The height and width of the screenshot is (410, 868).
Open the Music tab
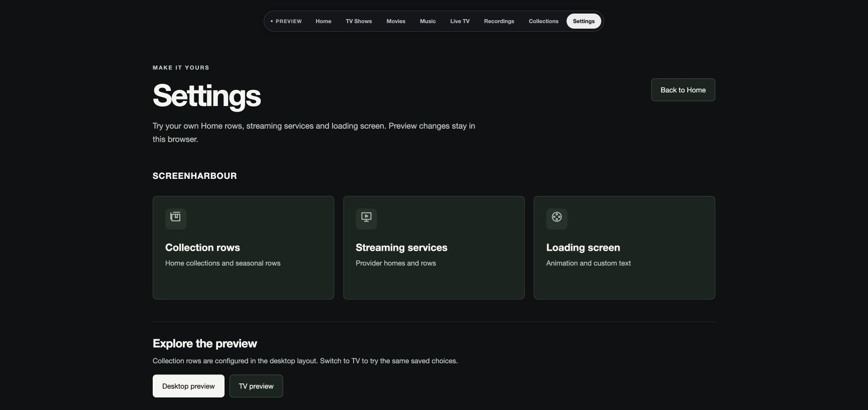point(428,21)
